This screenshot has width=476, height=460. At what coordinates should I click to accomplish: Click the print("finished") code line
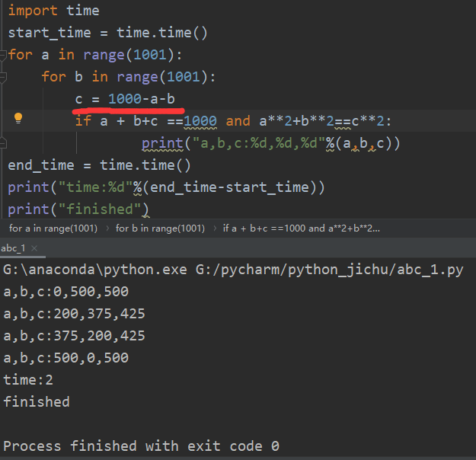coord(78,209)
